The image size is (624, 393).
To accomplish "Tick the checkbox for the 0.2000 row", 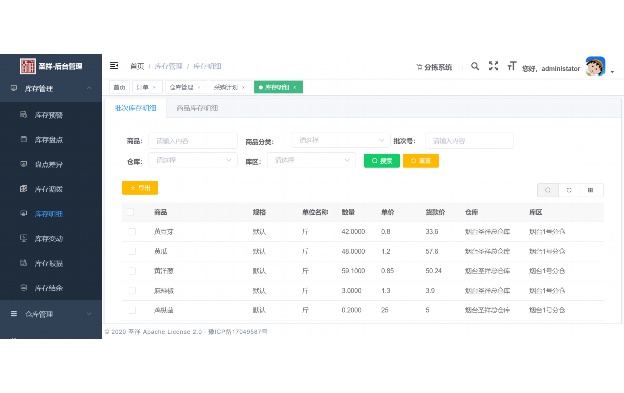I will (x=132, y=310).
